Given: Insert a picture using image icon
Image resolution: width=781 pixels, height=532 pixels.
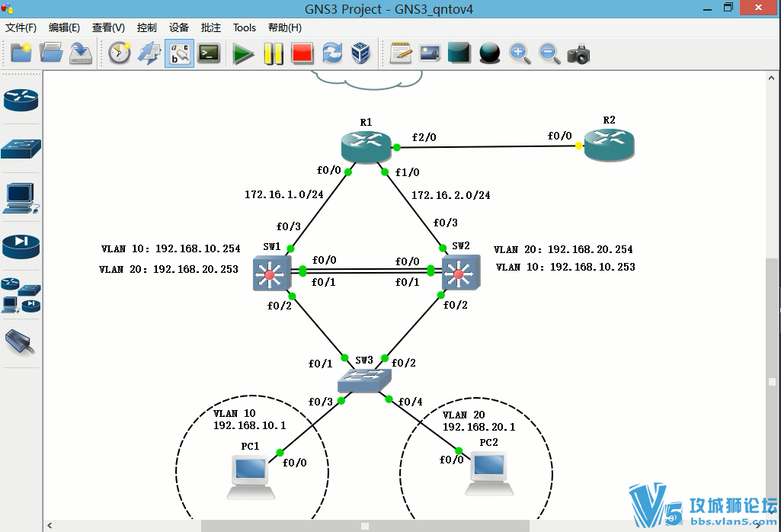Looking at the screenshot, I should pyautogui.click(x=430, y=53).
